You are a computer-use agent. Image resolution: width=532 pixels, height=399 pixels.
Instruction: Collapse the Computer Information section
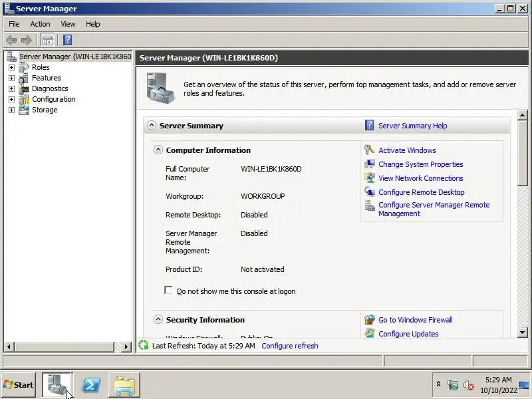pyautogui.click(x=158, y=150)
